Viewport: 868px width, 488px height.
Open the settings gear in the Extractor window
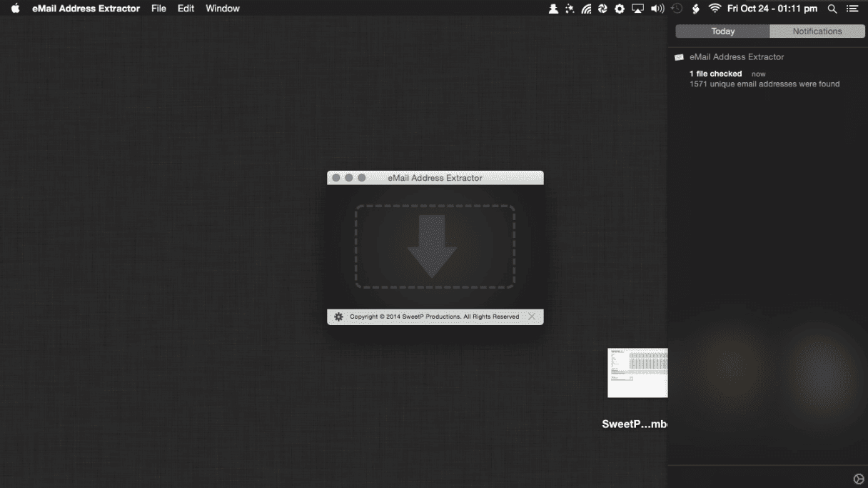338,317
